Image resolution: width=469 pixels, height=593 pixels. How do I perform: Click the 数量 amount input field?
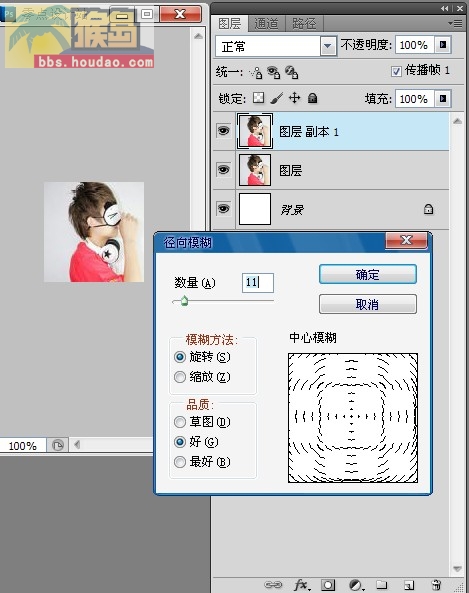coord(258,283)
